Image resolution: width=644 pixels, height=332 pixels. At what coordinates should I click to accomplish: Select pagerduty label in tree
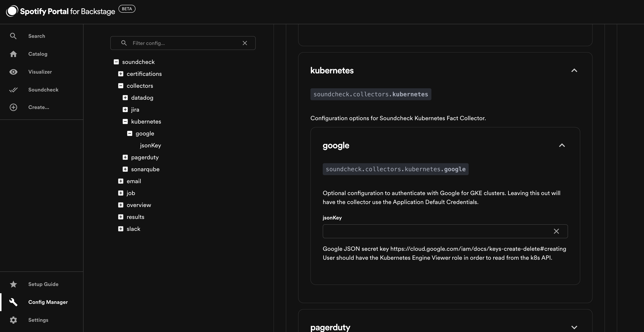click(x=145, y=157)
